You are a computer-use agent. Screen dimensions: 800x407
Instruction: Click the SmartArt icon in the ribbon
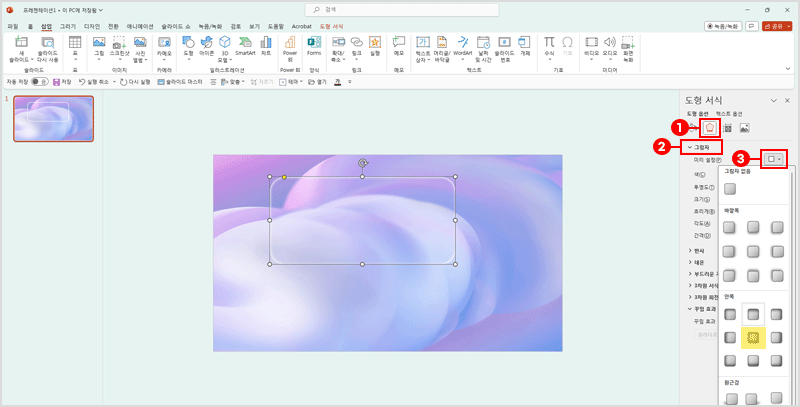[x=245, y=43]
